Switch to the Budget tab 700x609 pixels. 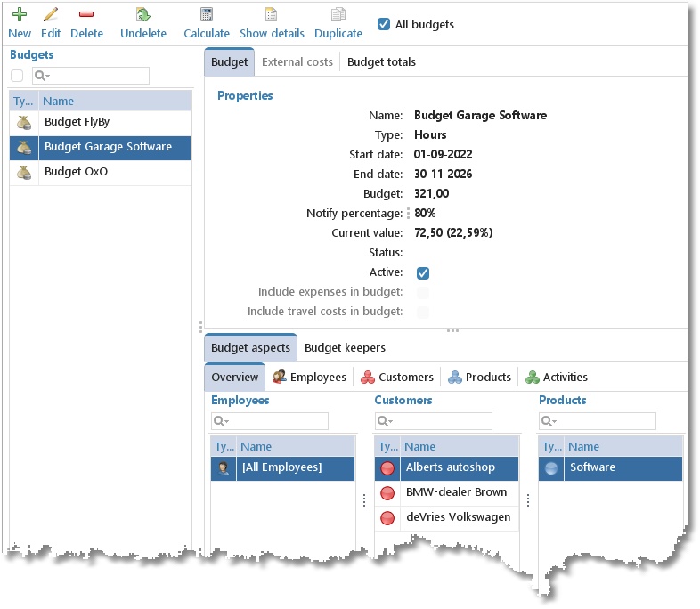click(x=230, y=62)
